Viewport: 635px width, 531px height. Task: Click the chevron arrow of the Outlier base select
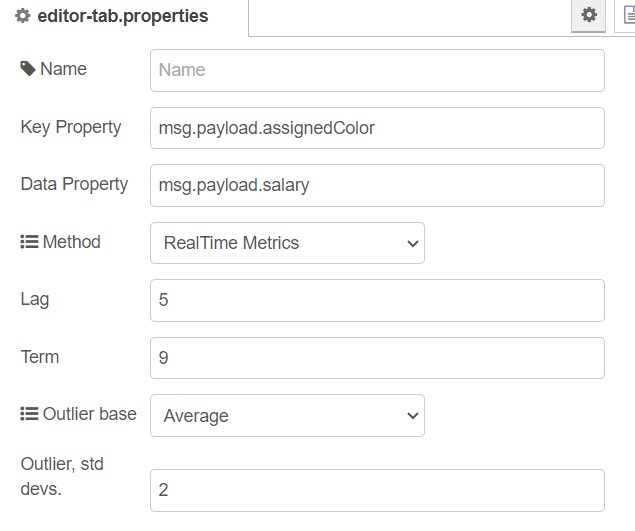(x=413, y=416)
